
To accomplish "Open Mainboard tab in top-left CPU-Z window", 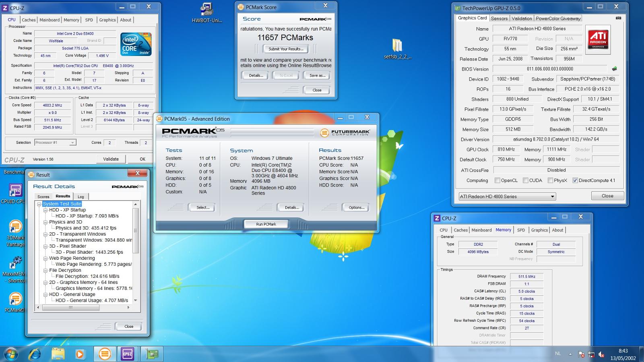I will click(x=50, y=20).
